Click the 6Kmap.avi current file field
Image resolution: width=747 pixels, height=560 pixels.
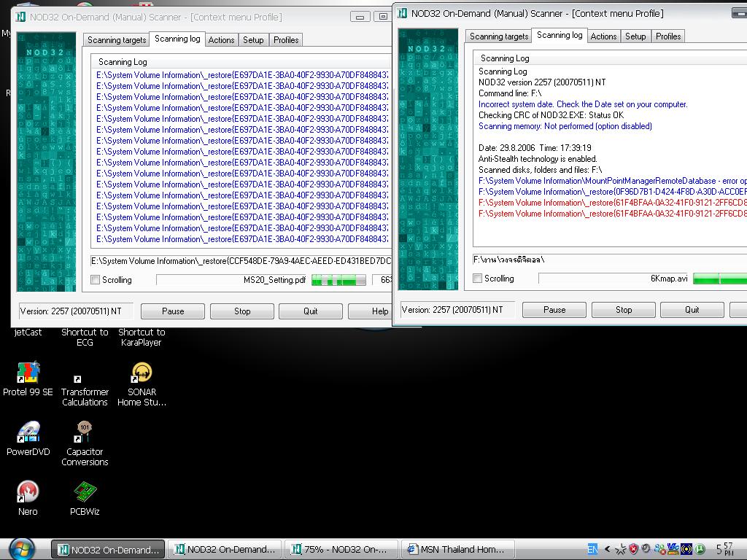click(x=614, y=279)
